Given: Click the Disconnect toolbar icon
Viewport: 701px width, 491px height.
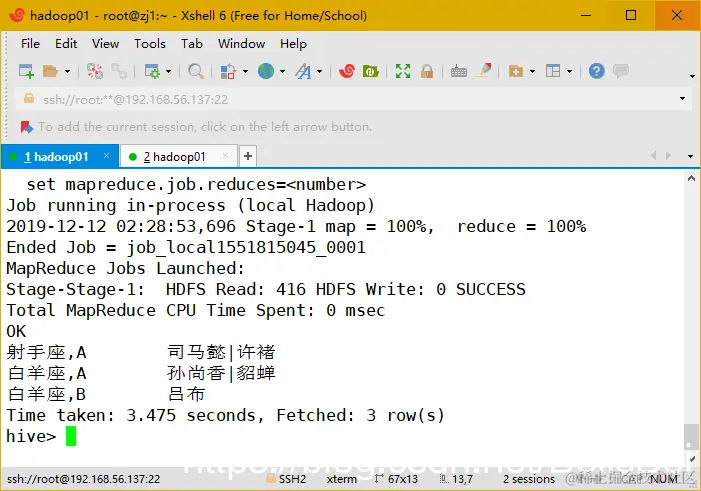Looking at the screenshot, I should coord(95,71).
